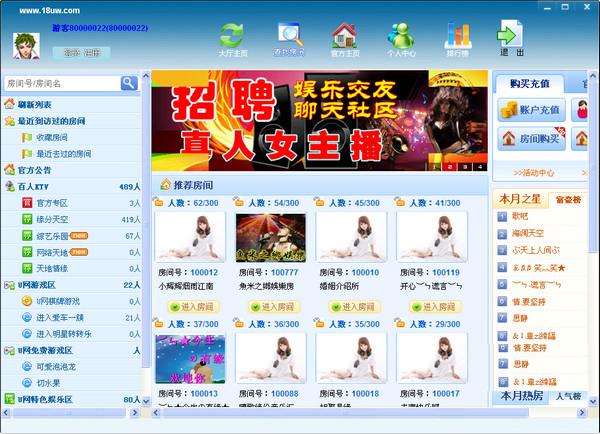Viewport: 600px width, 434px height.
Task: Focus the 房间号/房间名 search field
Action: pyautogui.click(x=62, y=83)
